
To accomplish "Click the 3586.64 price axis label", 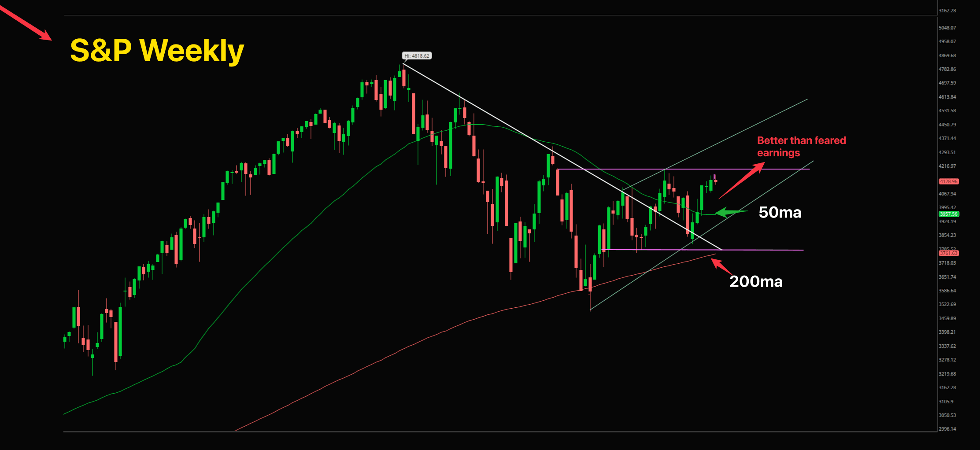I will pos(947,291).
